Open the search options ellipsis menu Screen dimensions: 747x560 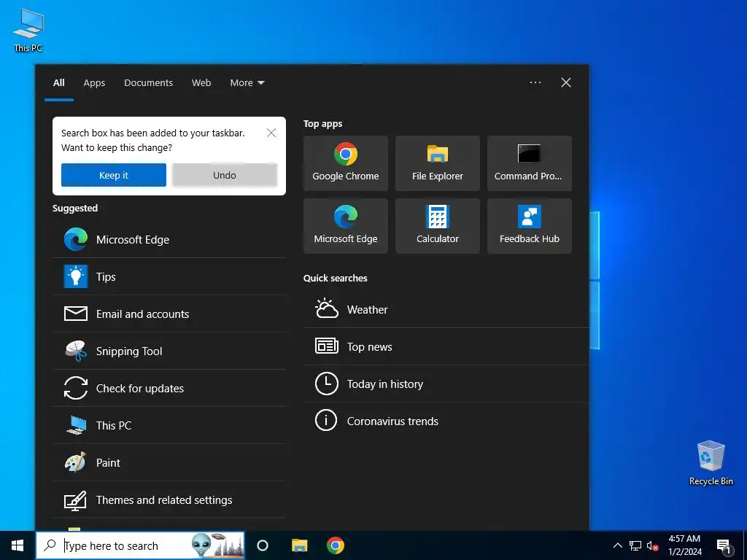[x=535, y=82]
